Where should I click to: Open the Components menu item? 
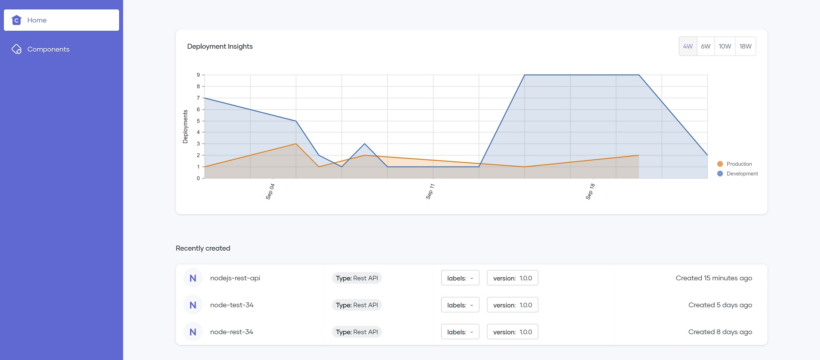(x=61, y=49)
